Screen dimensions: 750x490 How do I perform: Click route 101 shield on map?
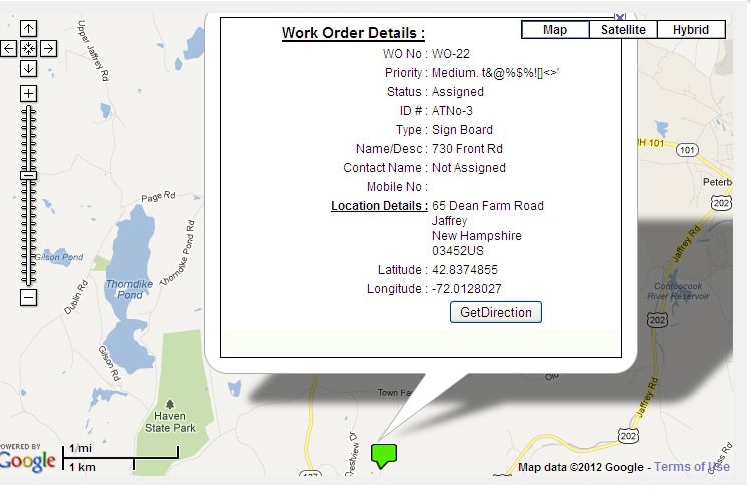click(x=687, y=150)
